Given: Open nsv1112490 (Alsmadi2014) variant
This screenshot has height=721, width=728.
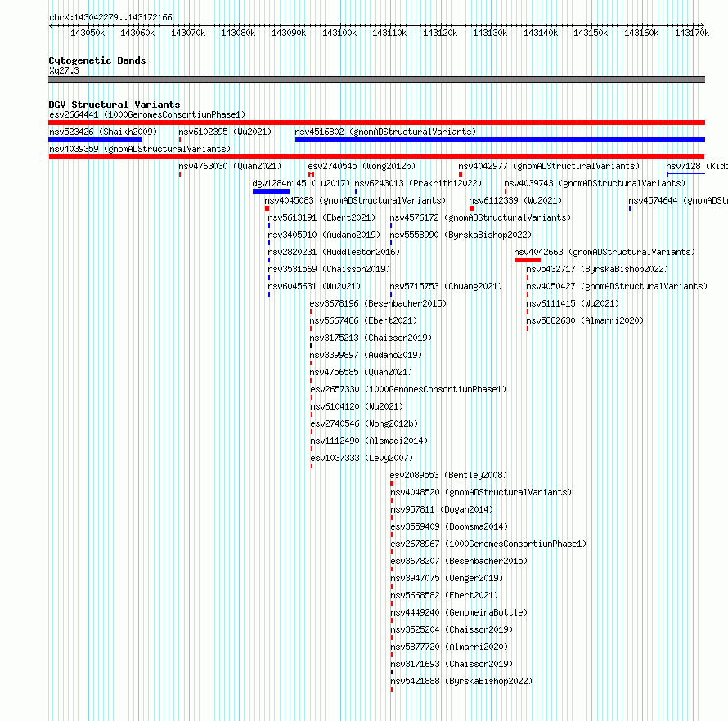Looking at the screenshot, I should (369, 441).
